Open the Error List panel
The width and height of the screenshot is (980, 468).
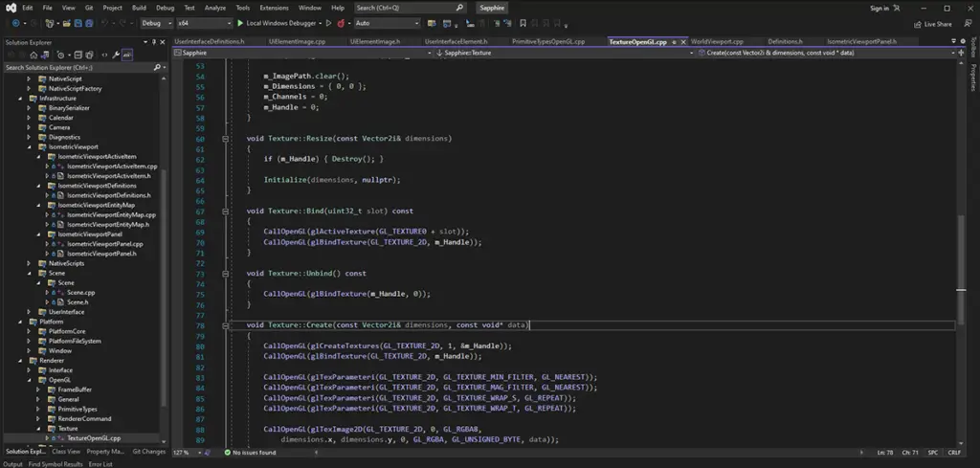(100, 464)
